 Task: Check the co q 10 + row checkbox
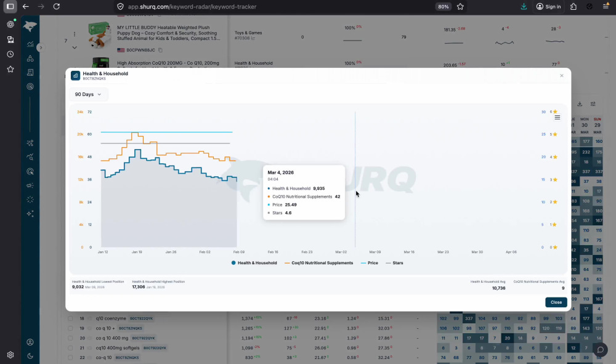pos(70,328)
